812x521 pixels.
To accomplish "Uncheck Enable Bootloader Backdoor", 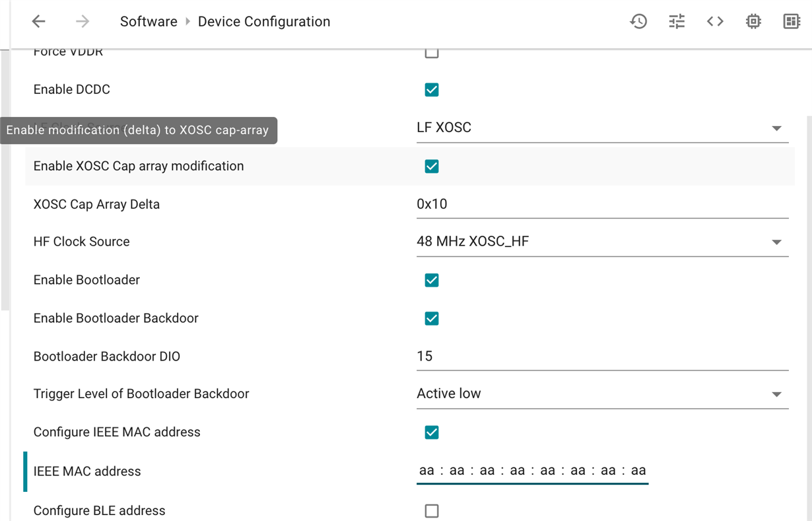I will click(432, 318).
